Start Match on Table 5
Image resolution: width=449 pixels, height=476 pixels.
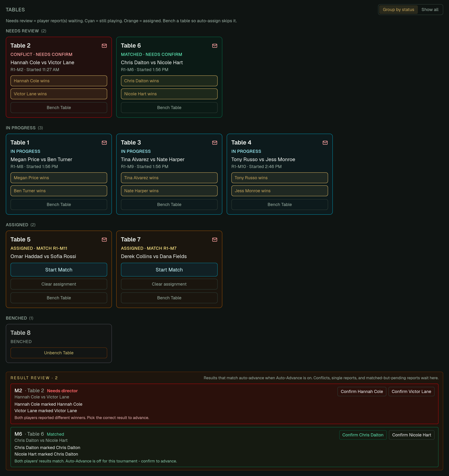59,270
